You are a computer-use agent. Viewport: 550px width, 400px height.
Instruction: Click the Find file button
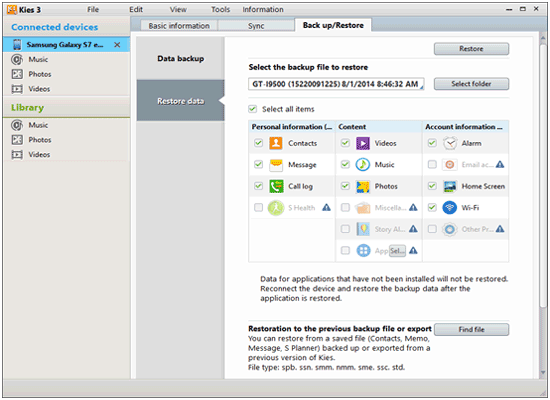(x=471, y=329)
